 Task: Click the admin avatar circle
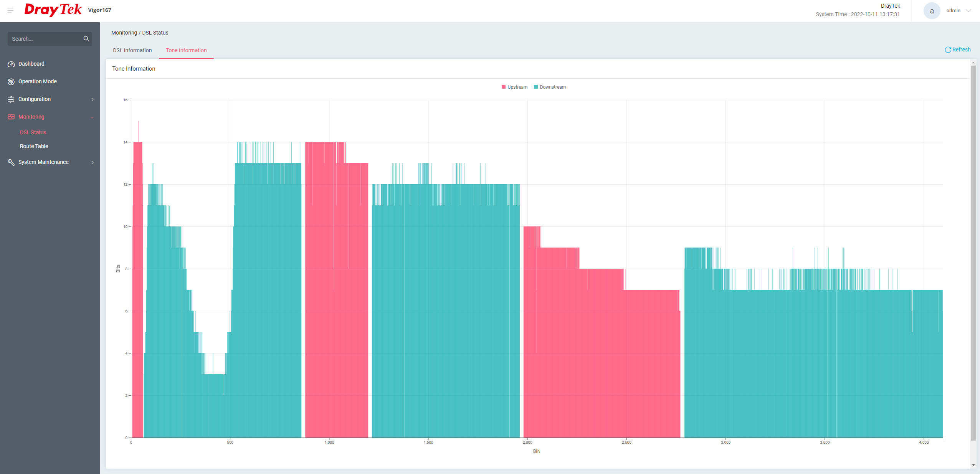click(932, 11)
